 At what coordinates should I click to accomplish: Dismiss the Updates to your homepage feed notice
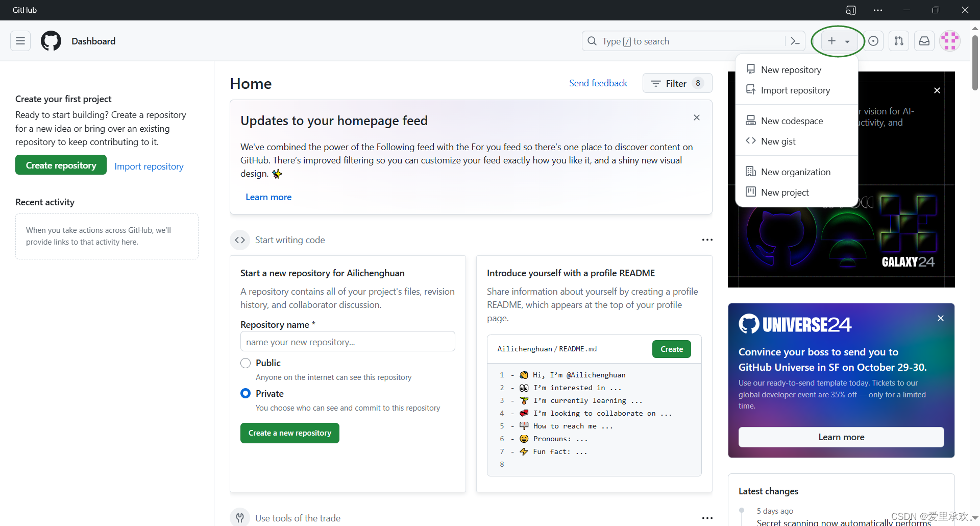(x=697, y=117)
